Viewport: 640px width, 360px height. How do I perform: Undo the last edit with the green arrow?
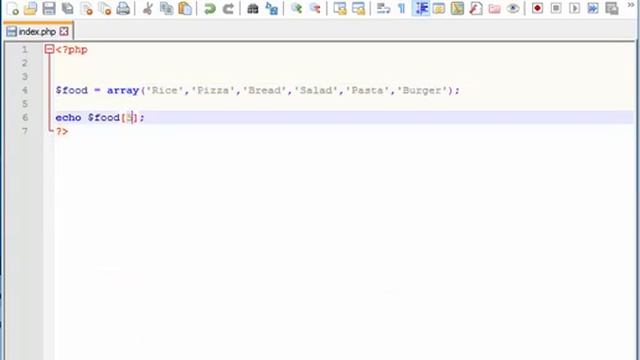point(210,8)
